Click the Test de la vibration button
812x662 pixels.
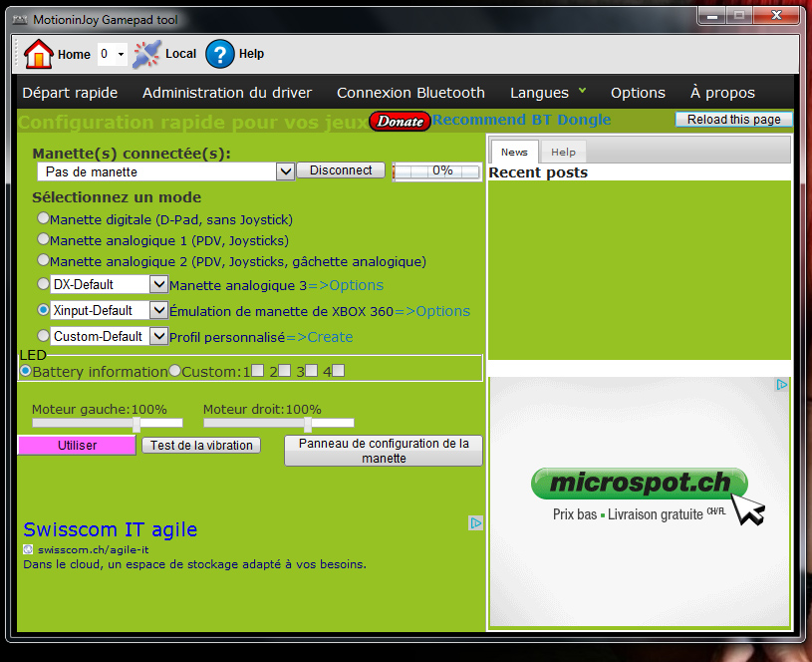pyautogui.click(x=200, y=446)
